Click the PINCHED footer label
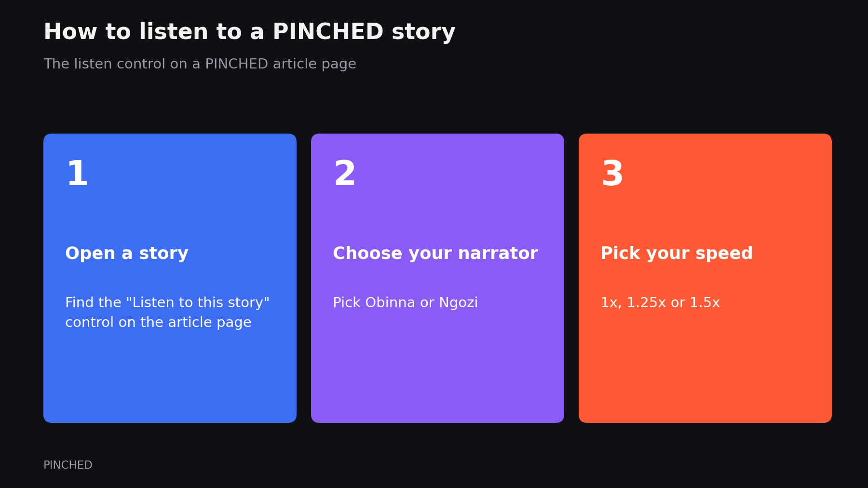 click(x=68, y=465)
